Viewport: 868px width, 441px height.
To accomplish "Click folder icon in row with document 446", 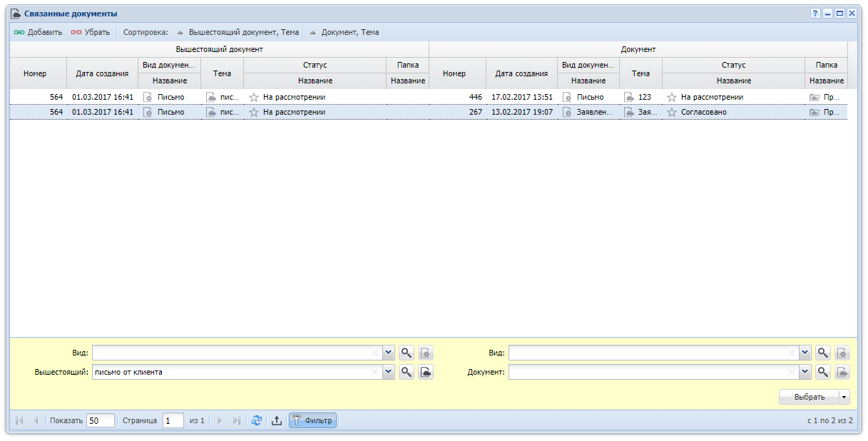I will [815, 97].
